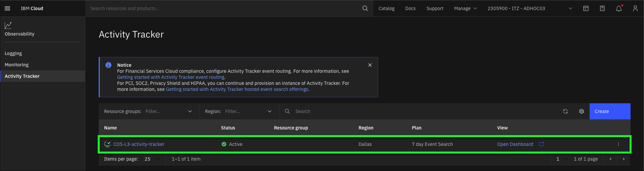Open the account switcher 2305900 - ITZ - ADHOC03
The height and width of the screenshot is (171, 644).
530,8
